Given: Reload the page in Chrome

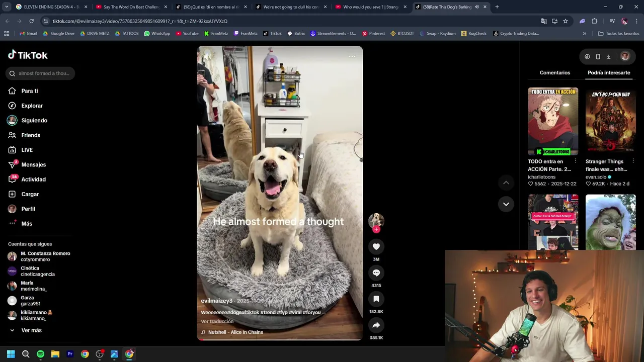Looking at the screenshot, I should [x=31, y=21].
